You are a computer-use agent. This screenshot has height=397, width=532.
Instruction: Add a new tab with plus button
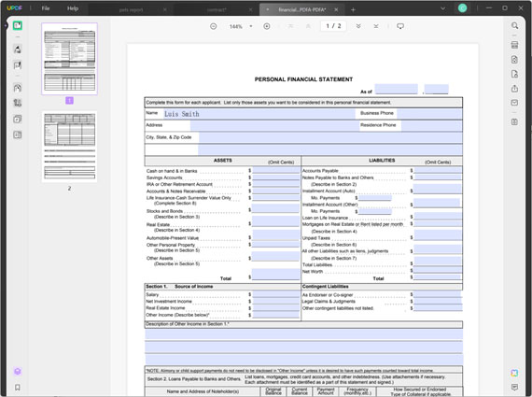point(353,10)
